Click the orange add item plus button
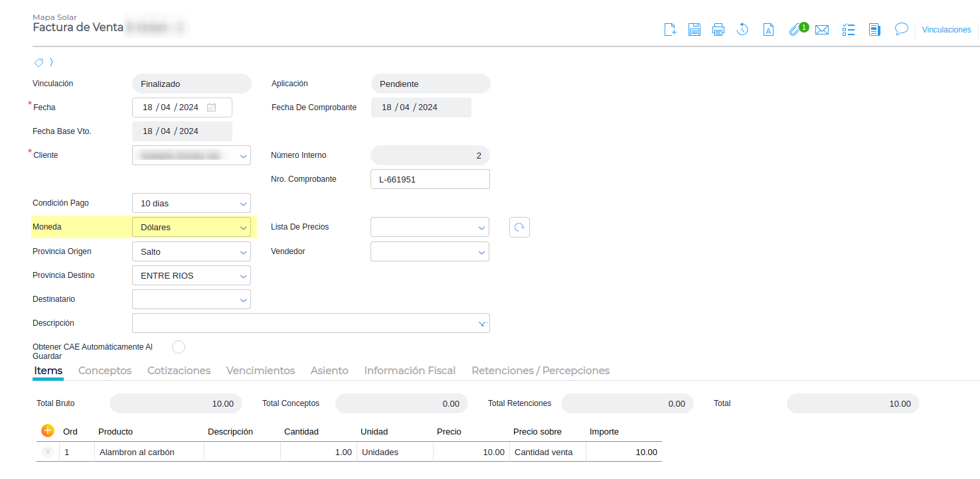 coord(48,431)
